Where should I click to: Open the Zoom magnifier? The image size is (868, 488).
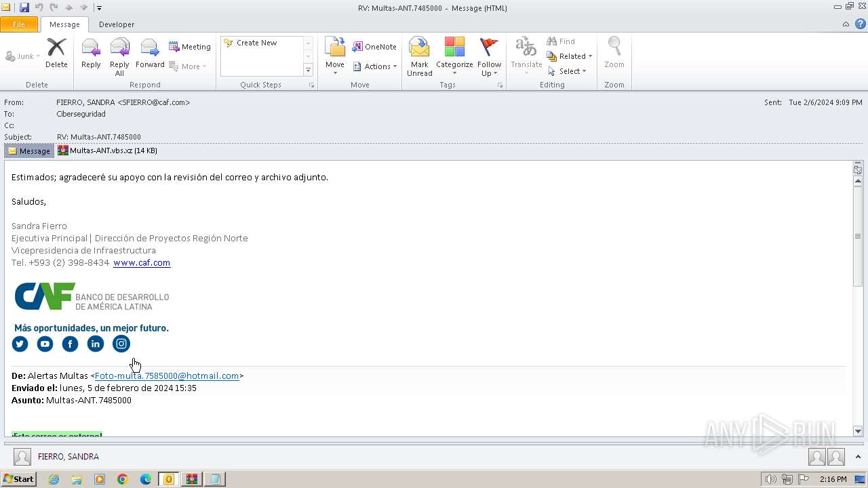[x=614, y=53]
